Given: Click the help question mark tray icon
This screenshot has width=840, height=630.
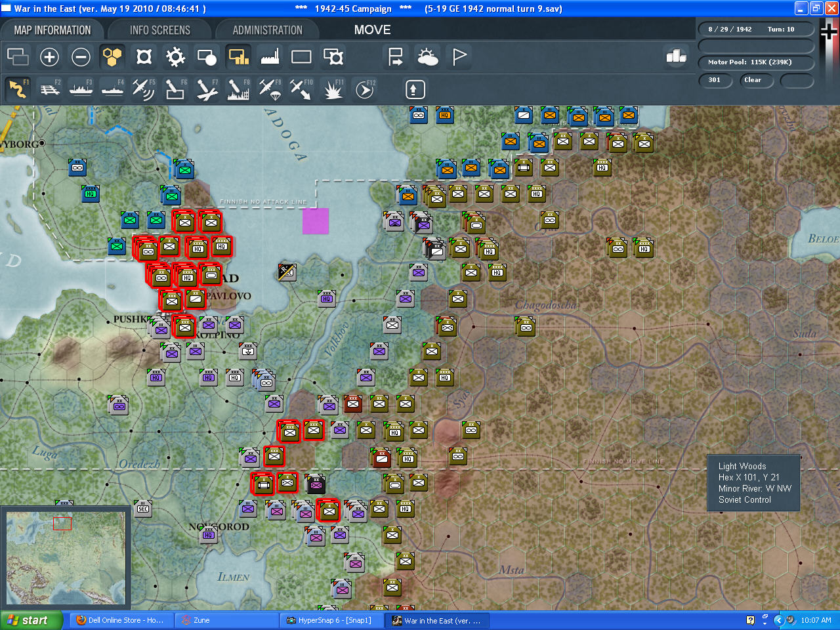Looking at the screenshot, I should 751,620.
